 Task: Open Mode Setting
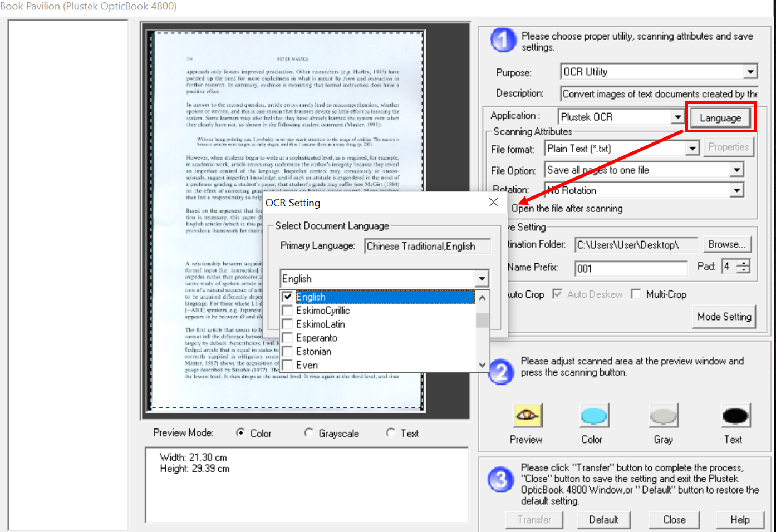coord(724,317)
